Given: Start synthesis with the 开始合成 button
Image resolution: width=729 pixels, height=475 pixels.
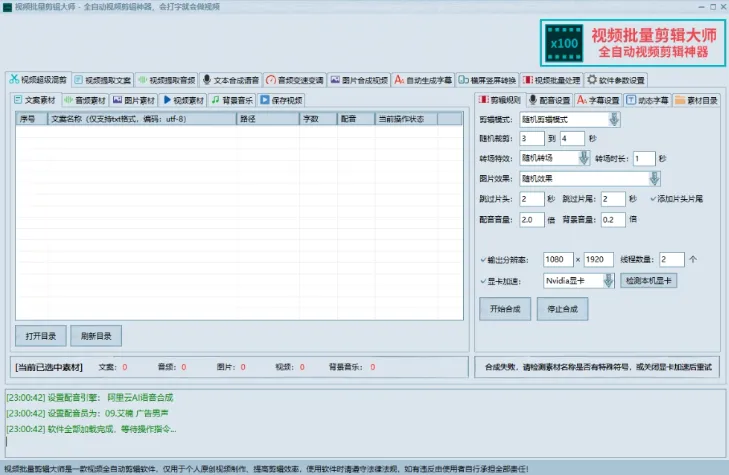Looking at the screenshot, I should click(505, 309).
